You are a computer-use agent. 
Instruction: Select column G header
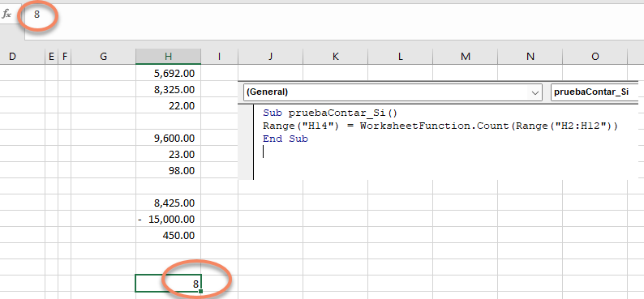point(103,57)
